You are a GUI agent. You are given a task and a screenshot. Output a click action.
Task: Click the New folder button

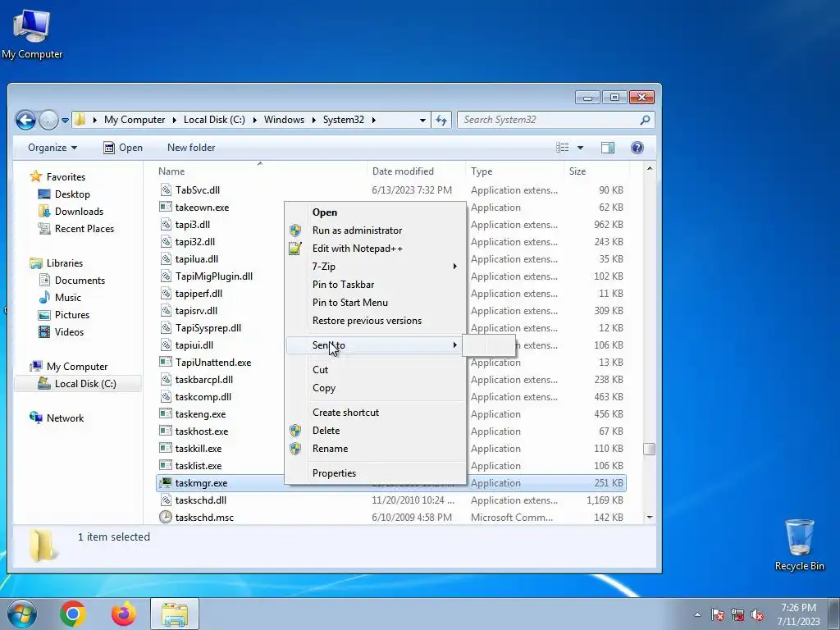[x=190, y=148]
